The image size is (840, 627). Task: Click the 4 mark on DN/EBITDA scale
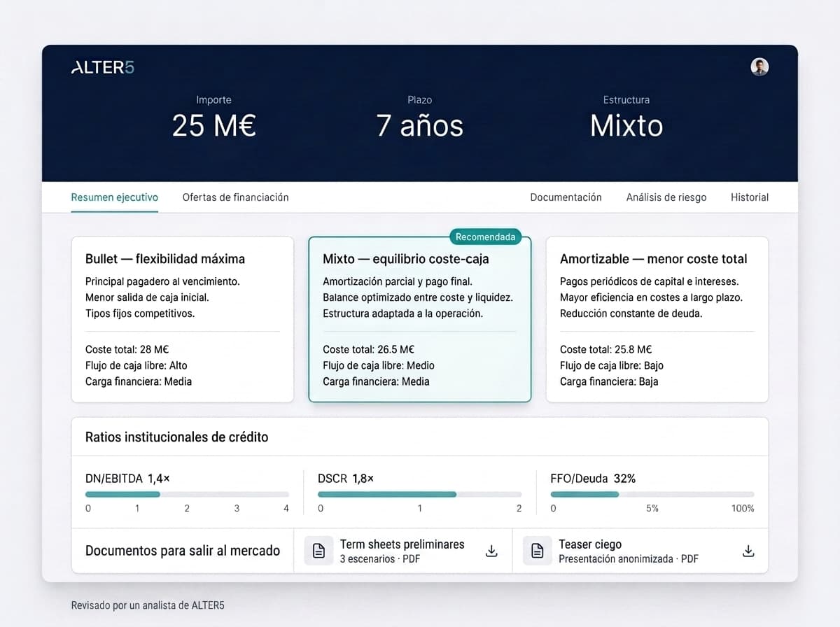pyautogui.click(x=286, y=509)
